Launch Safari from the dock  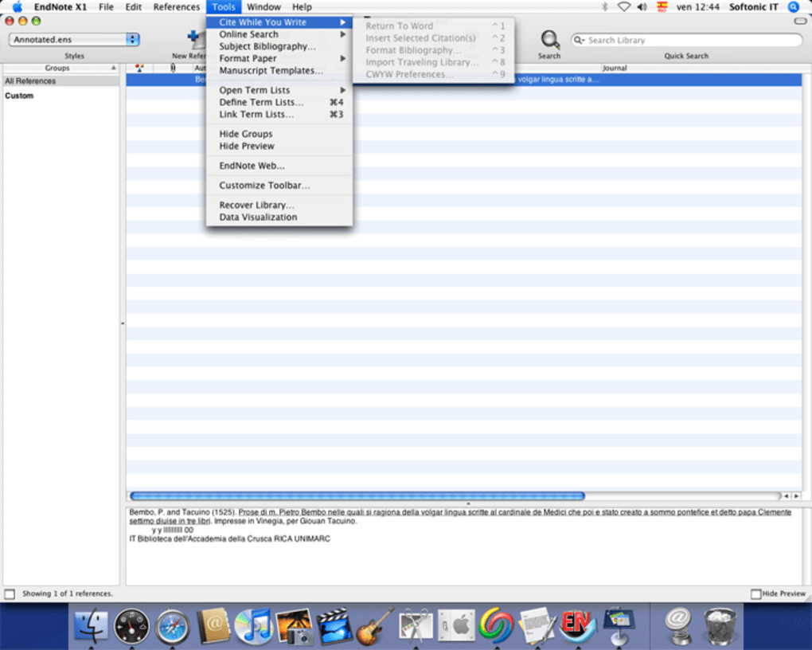tap(173, 627)
